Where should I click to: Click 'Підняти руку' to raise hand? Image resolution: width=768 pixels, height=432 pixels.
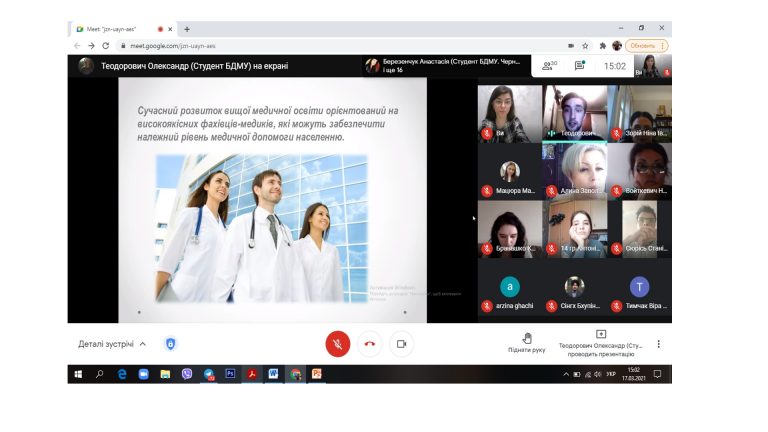[x=526, y=343]
